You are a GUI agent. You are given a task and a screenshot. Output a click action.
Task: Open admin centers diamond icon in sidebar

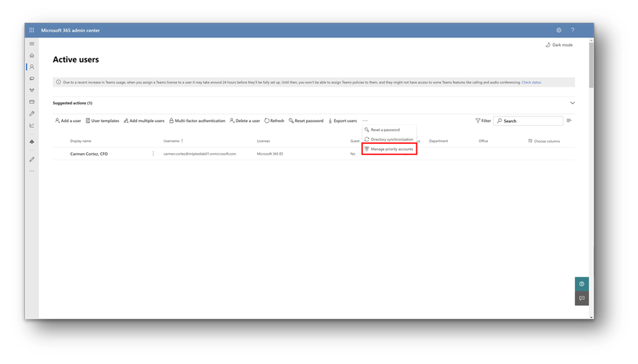click(32, 142)
